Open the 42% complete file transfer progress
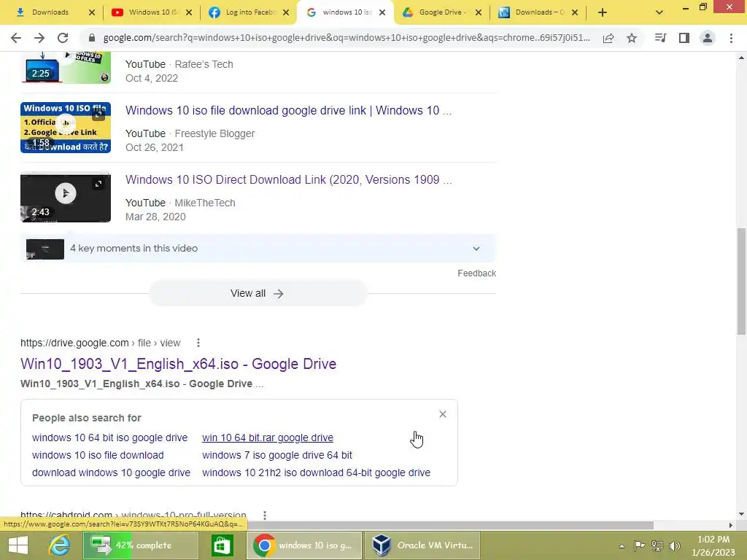This screenshot has height=560, width=747. [x=141, y=545]
